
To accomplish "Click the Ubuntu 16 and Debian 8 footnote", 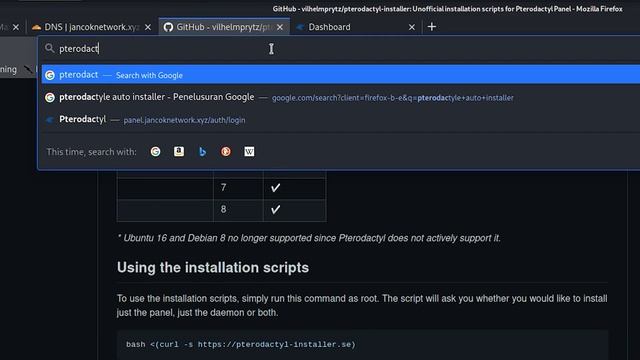I will point(309,238).
